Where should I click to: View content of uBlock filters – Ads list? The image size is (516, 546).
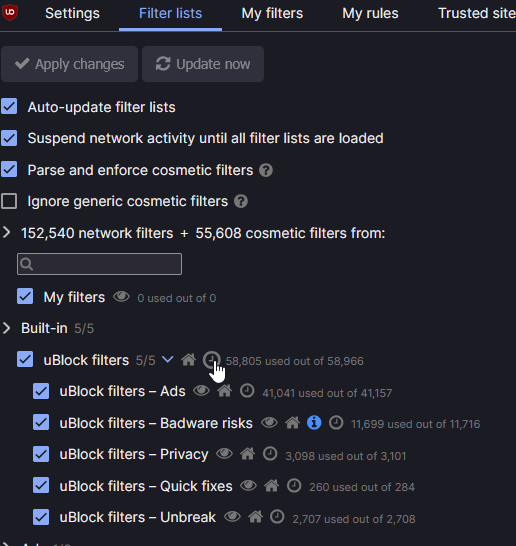tap(201, 391)
